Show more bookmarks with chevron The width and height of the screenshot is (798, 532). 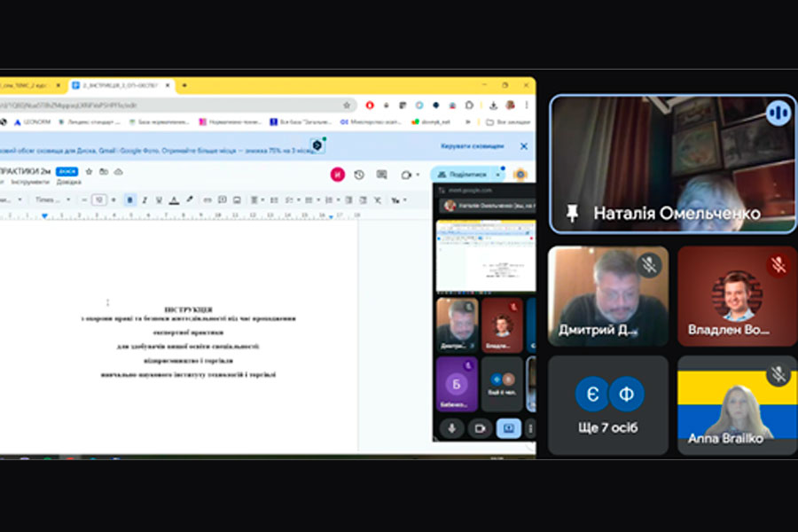point(467,122)
